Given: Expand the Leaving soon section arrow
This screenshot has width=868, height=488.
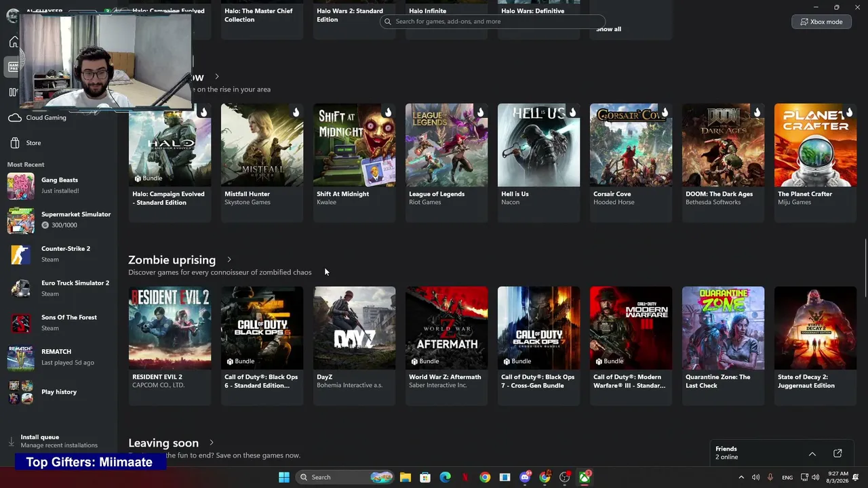Looking at the screenshot, I should pyautogui.click(x=212, y=443).
